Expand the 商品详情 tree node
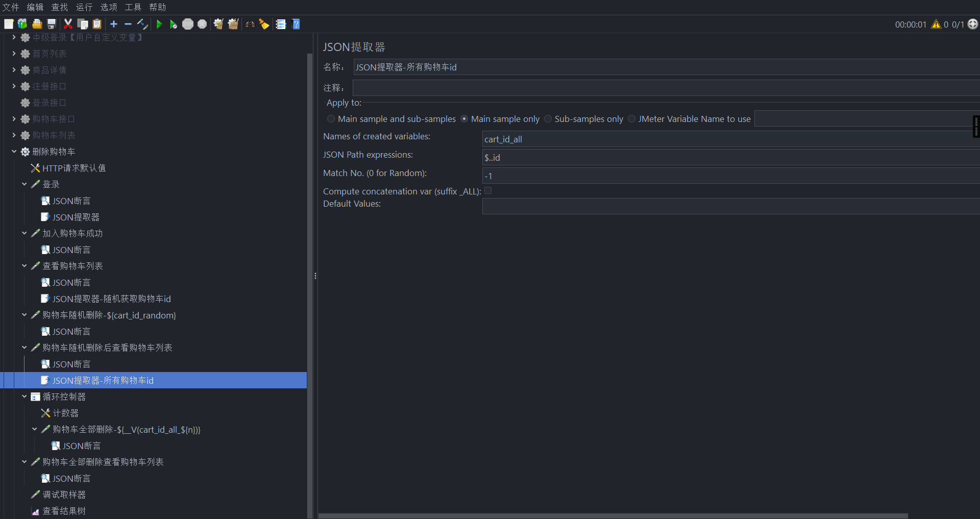Image resolution: width=980 pixels, height=519 pixels. pyautogui.click(x=14, y=70)
